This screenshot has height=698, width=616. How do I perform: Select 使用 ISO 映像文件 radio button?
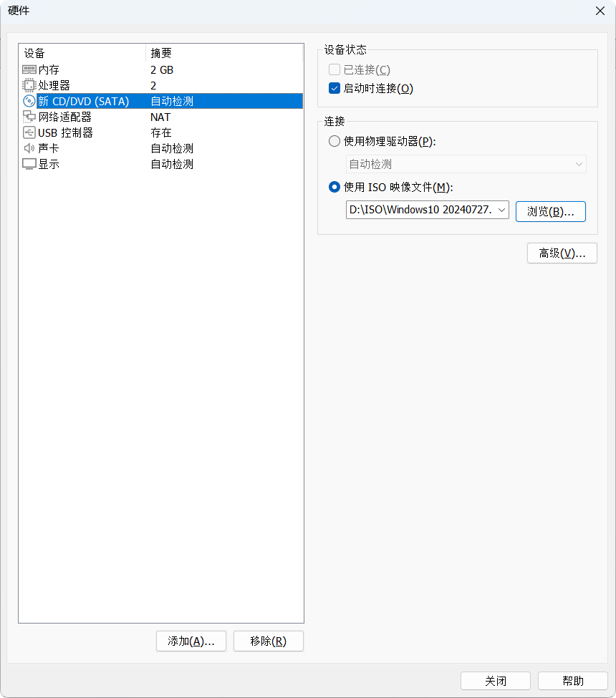334,187
